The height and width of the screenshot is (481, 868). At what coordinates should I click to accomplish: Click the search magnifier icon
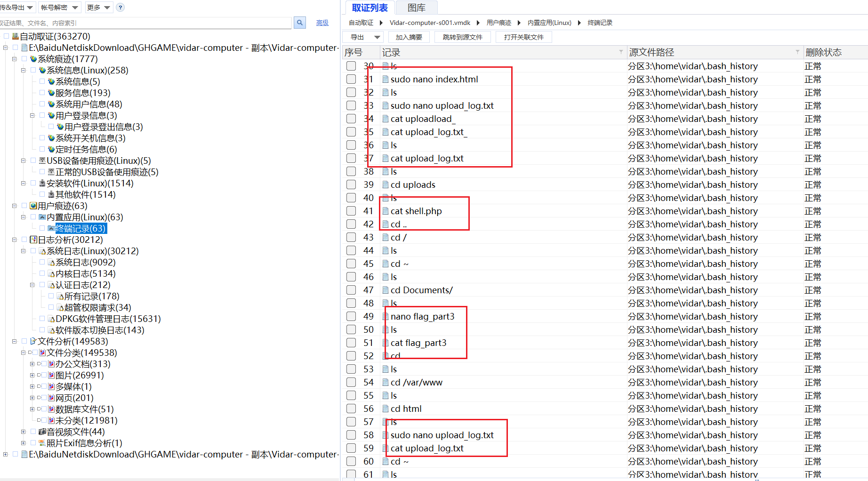point(300,23)
